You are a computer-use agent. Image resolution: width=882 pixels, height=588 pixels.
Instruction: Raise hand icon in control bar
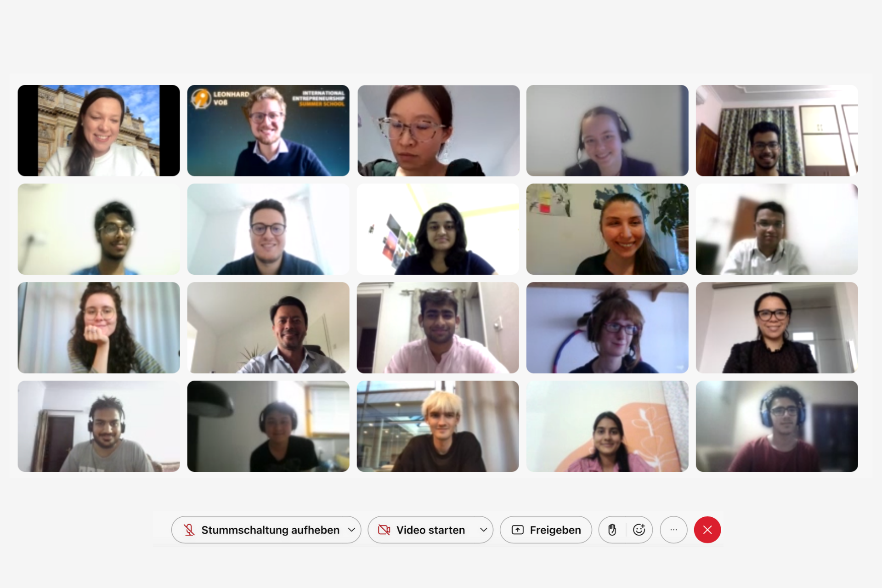(x=612, y=530)
